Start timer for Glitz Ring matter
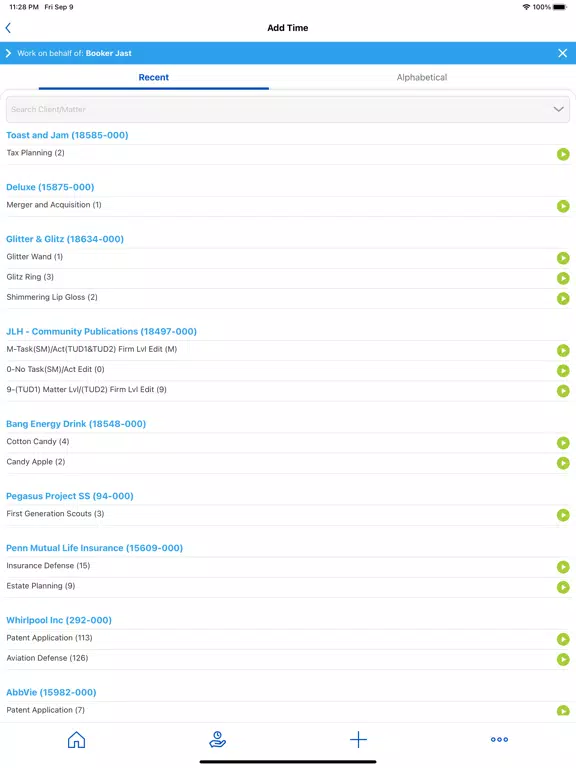The width and height of the screenshot is (576, 768). click(563, 278)
